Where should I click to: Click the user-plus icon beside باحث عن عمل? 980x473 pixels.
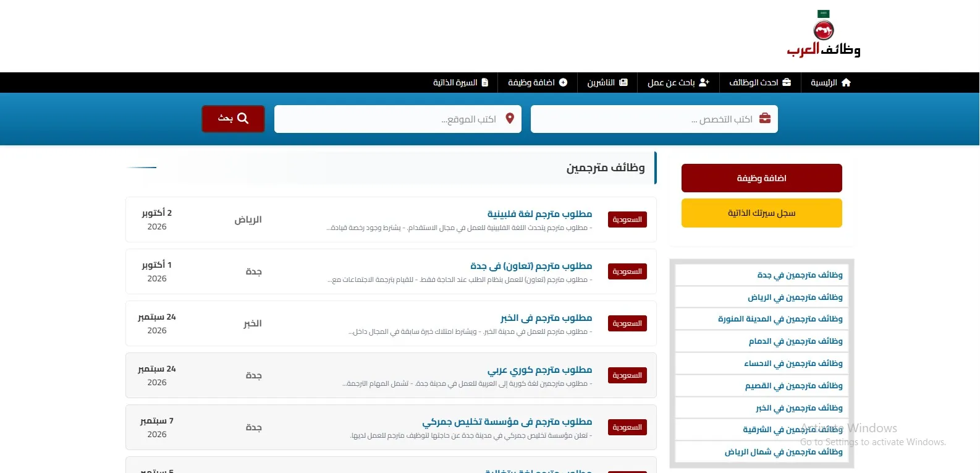tap(704, 82)
